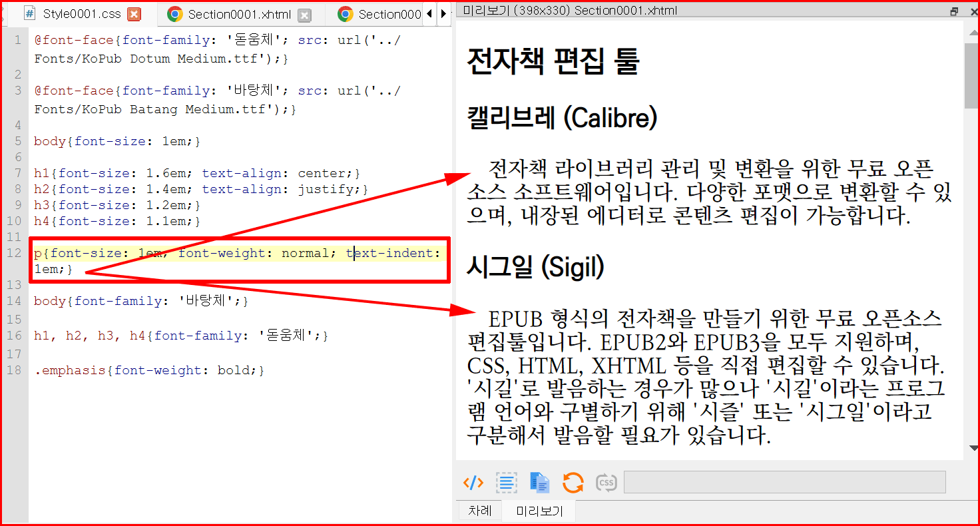Click the gray CSS cycle icon
Screen dimensions: 980x526
[x=606, y=483]
